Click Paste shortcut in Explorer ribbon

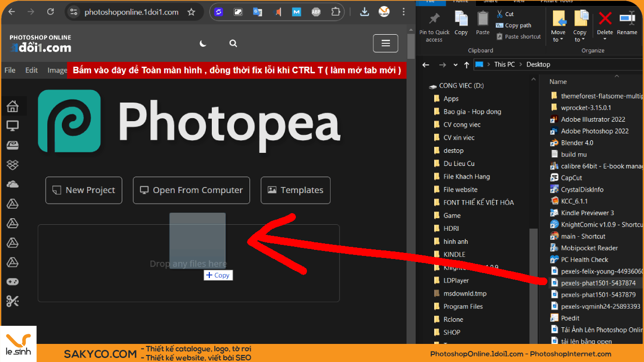coord(518,37)
